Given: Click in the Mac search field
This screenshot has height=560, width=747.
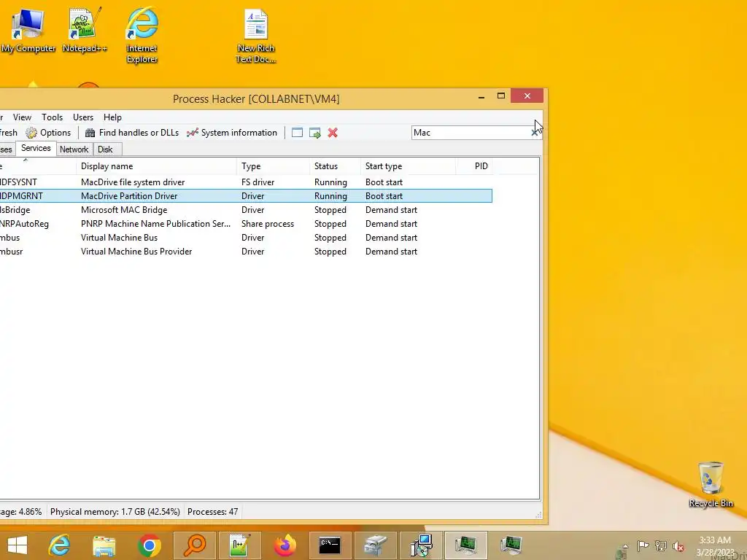Looking at the screenshot, I should 471,133.
